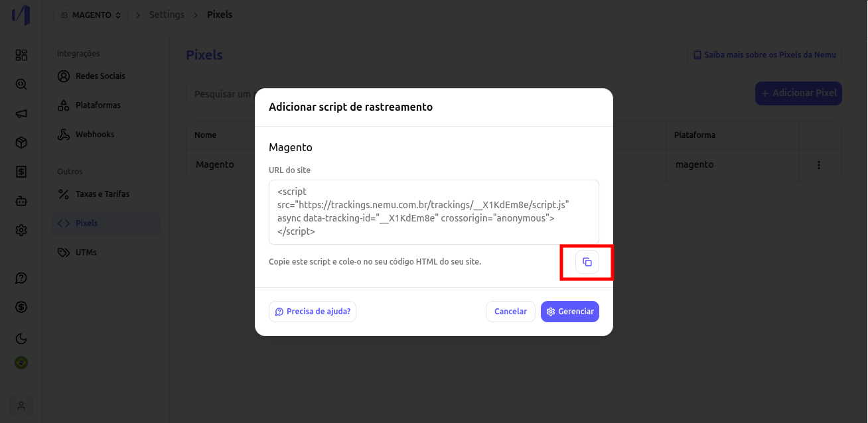Open the dollar receipt icon in sidebar

tap(21, 172)
